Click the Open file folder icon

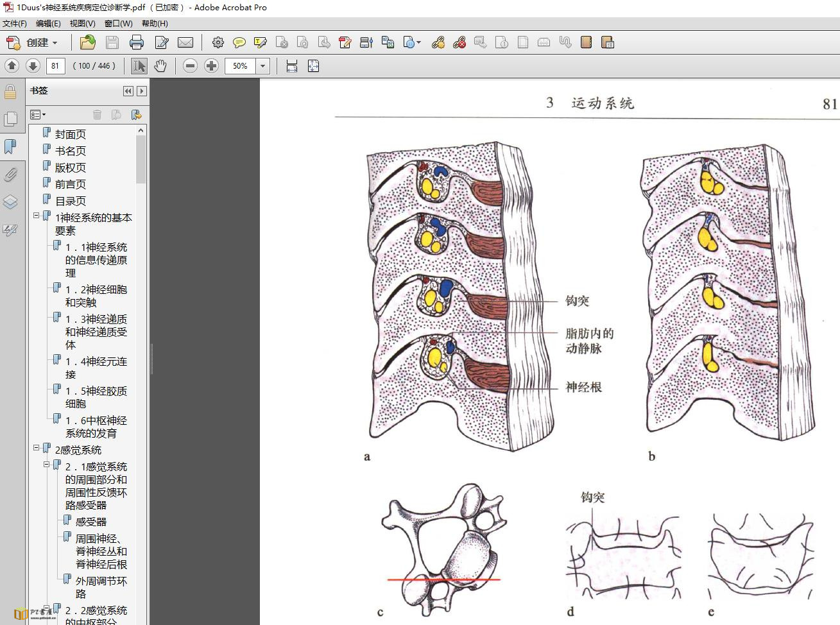[87, 42]
